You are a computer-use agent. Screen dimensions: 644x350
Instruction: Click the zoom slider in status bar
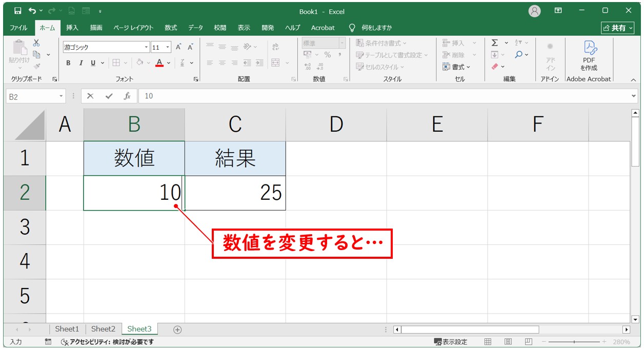(574, 342)
